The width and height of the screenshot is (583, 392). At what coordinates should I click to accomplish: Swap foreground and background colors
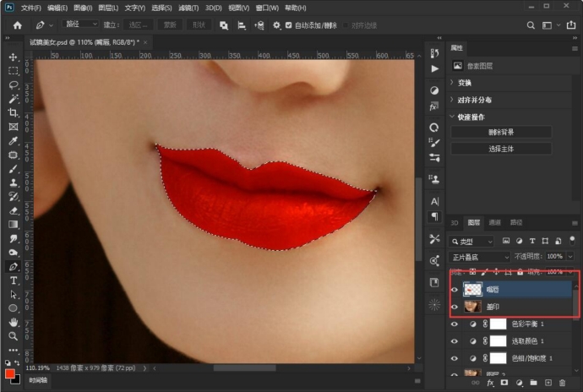point(17,362)
